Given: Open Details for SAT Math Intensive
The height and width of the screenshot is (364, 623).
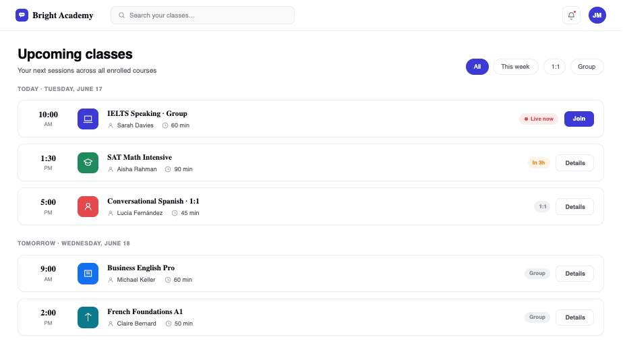Looking at the screenshot, I should tap(574, 163).
